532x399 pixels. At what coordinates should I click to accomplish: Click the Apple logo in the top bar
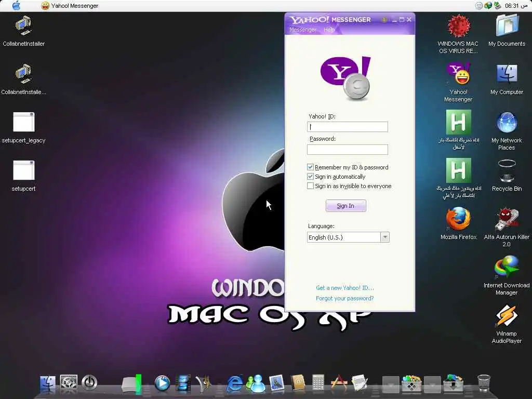[x=16, y=6]
